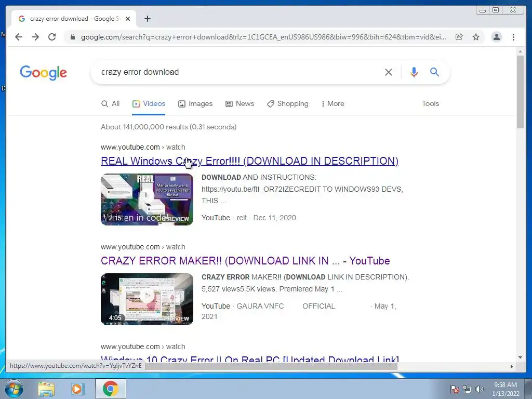View site security lock info
The width and height of the screenshot is (532, 399).
[72, 37]
